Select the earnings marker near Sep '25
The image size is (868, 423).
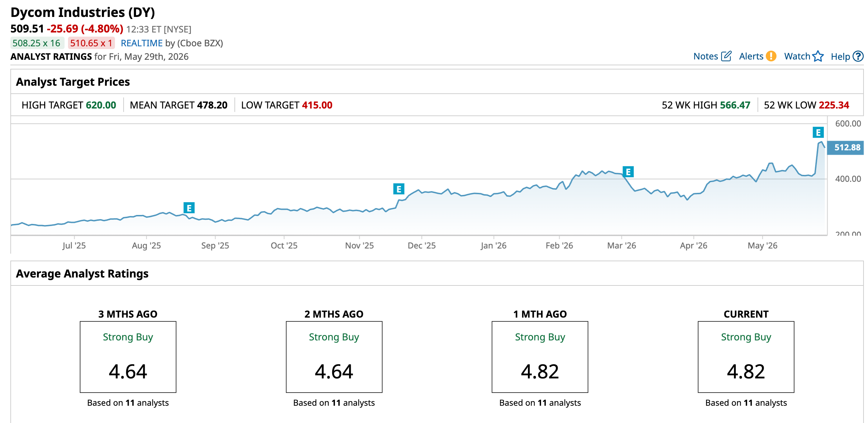tap(189, 208)
